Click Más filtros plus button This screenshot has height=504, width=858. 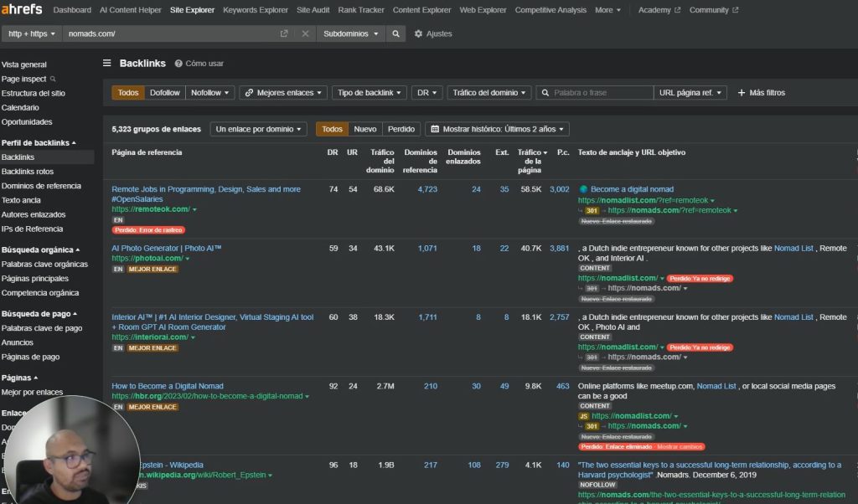(761, 93)
